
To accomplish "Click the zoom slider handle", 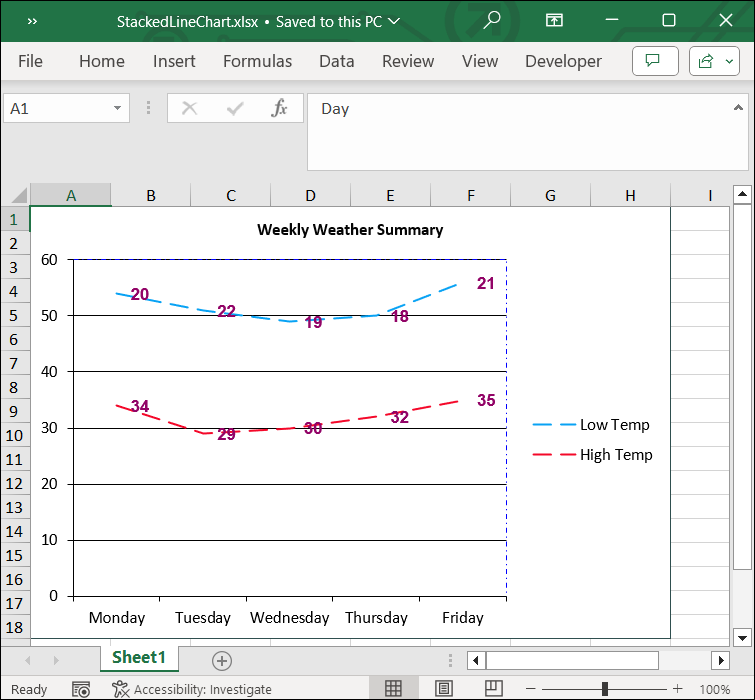I will tap(605, 689).
